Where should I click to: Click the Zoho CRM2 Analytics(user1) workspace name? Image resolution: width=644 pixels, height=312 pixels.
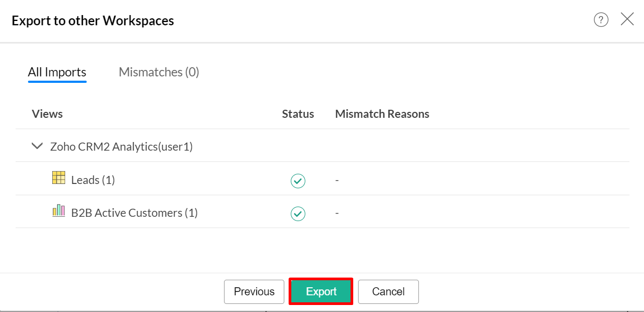(121, 146)
